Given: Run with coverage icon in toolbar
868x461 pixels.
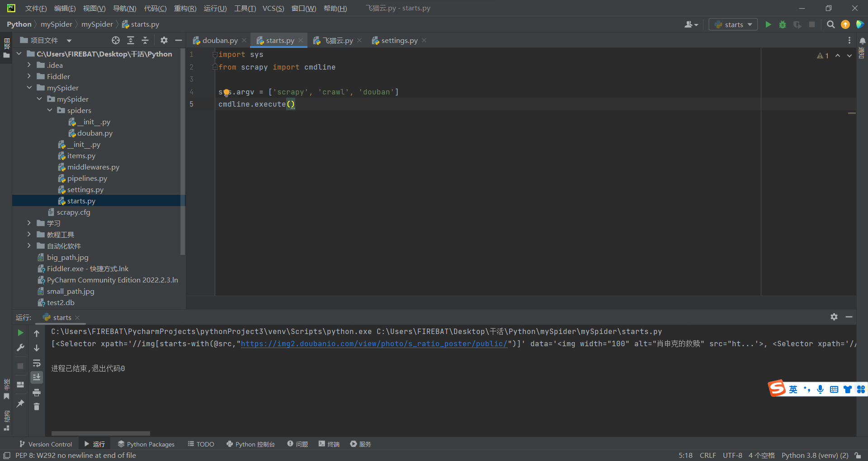Looking at the screenshot, I should click(797, 24).
